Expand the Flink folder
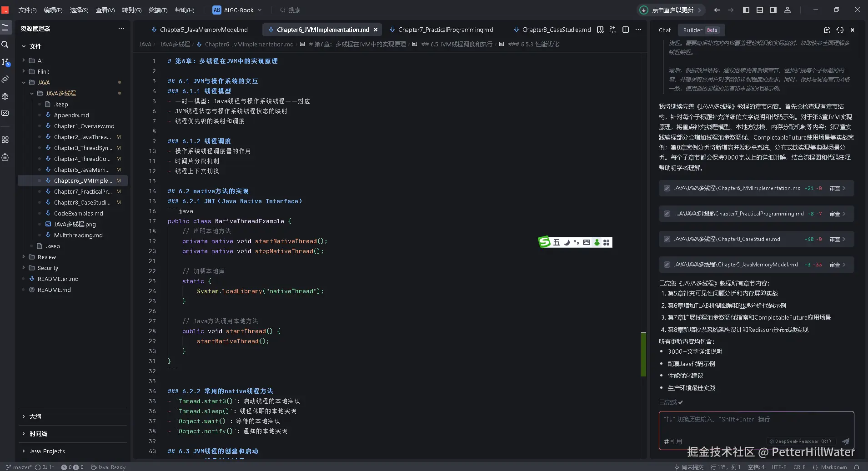The image size is (868, 471). point(43,71)
